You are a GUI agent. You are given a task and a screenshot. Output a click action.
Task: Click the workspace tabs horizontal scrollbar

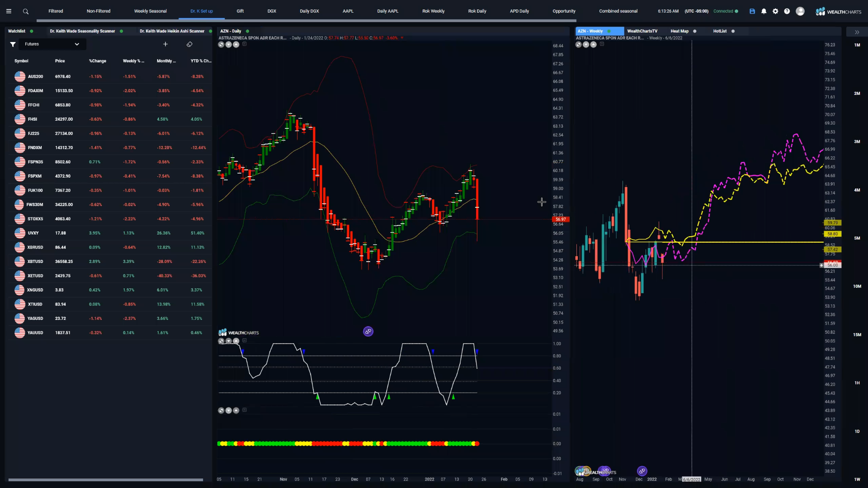[x=306, y=21]
